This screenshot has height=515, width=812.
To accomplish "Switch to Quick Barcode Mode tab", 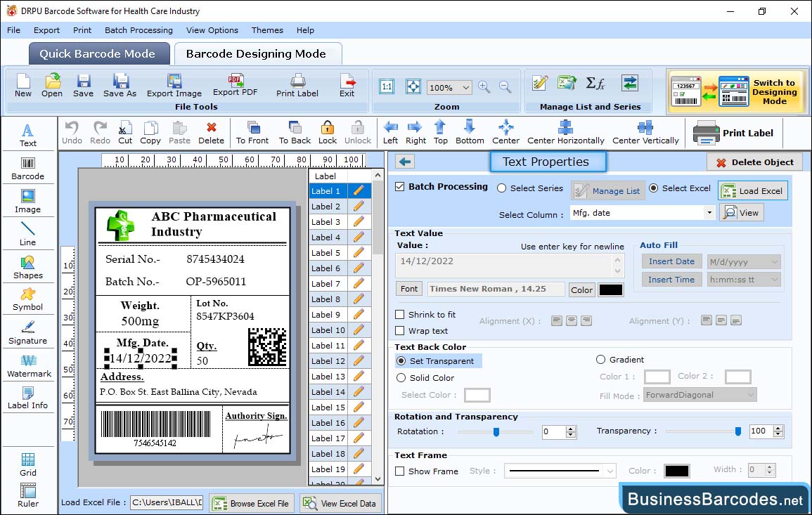I will pyautogui.click(x=99, y=54).
